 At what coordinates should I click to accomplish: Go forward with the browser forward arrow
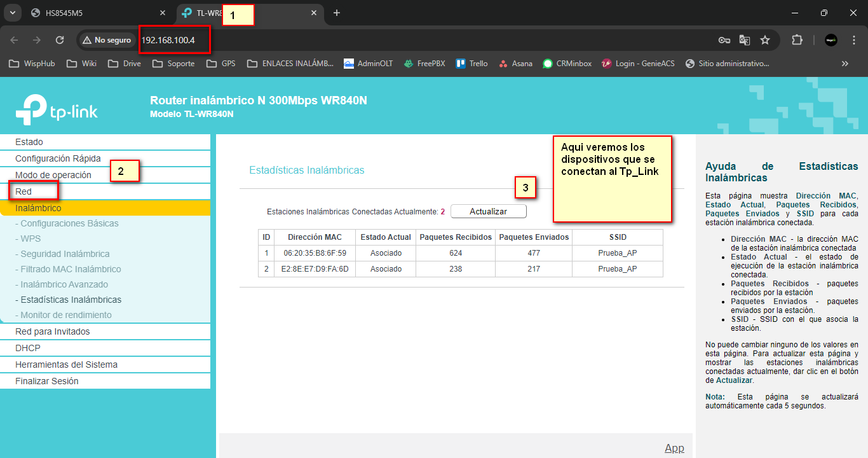37,40
